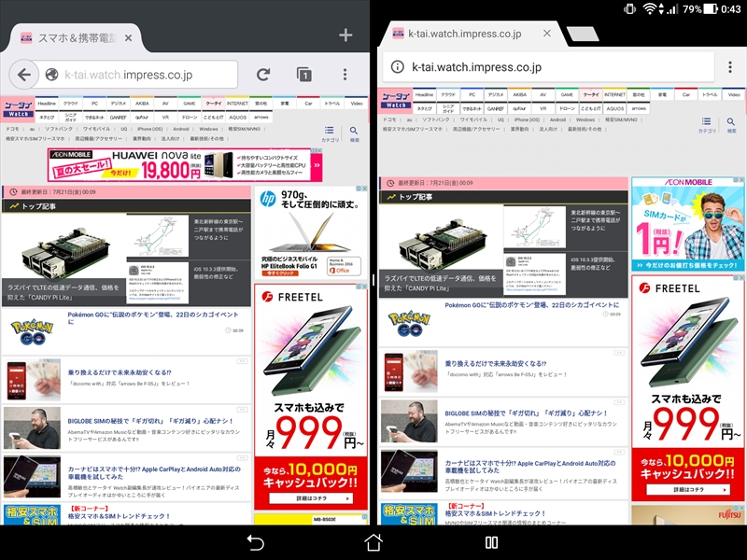Select the スマホ&携帯電 tab in left browser

click(77, 38)
